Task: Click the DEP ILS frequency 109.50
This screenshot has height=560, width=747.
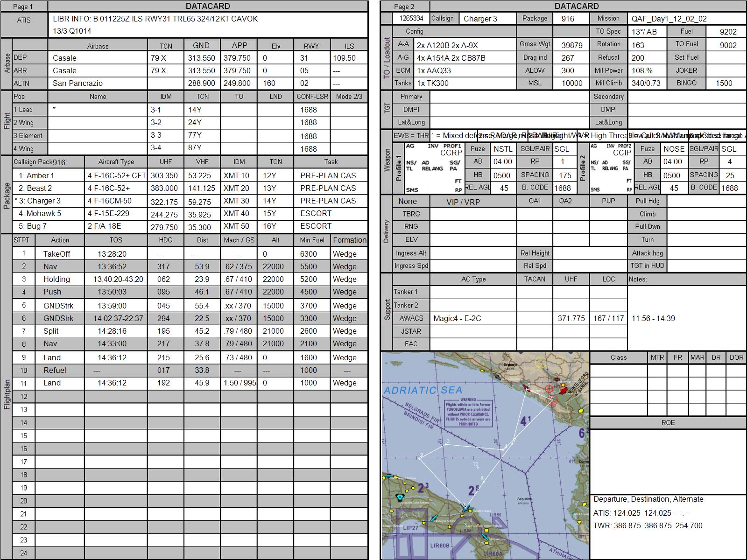Action: (x=344, y=58)
